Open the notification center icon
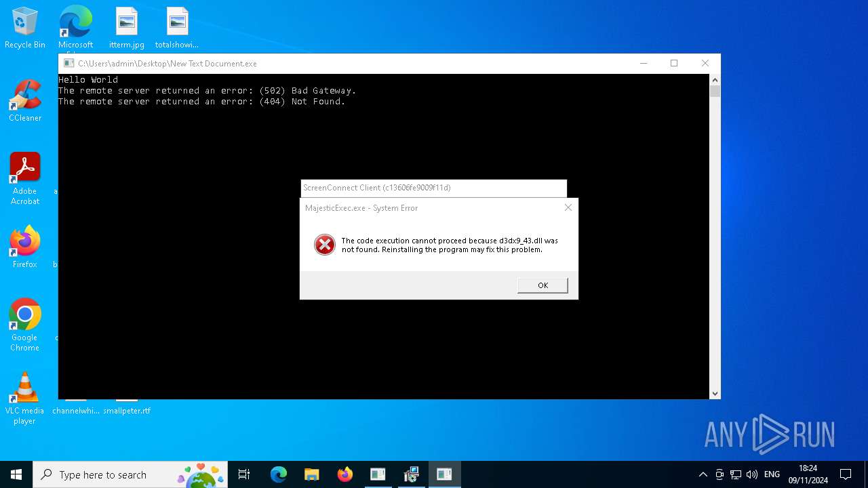Screen dimensions: 868x488 (846, 474)
